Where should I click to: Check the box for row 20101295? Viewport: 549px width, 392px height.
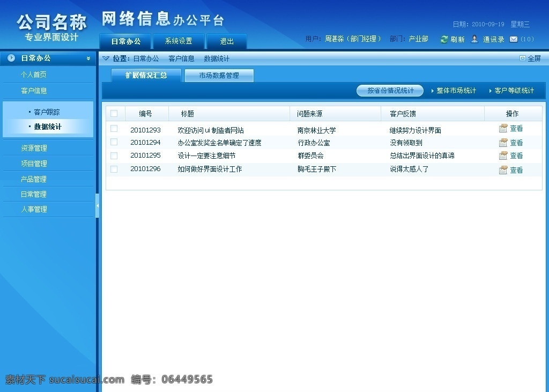[114, 156]
